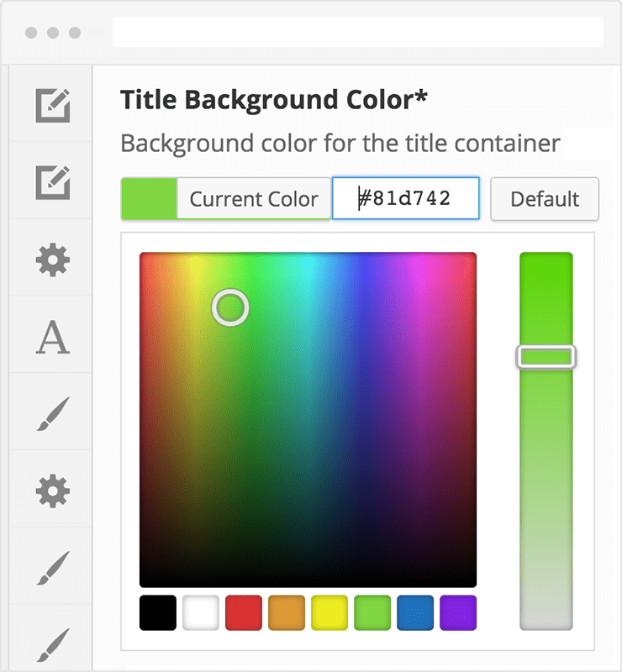Screen dimensions: 622x672
Task: Pick the red palette swatch
Action: click(244, 612)
